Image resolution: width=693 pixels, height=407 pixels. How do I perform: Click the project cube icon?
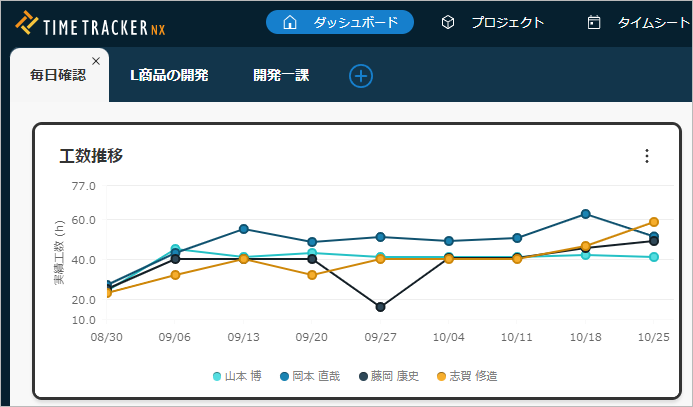click(448, 22)
